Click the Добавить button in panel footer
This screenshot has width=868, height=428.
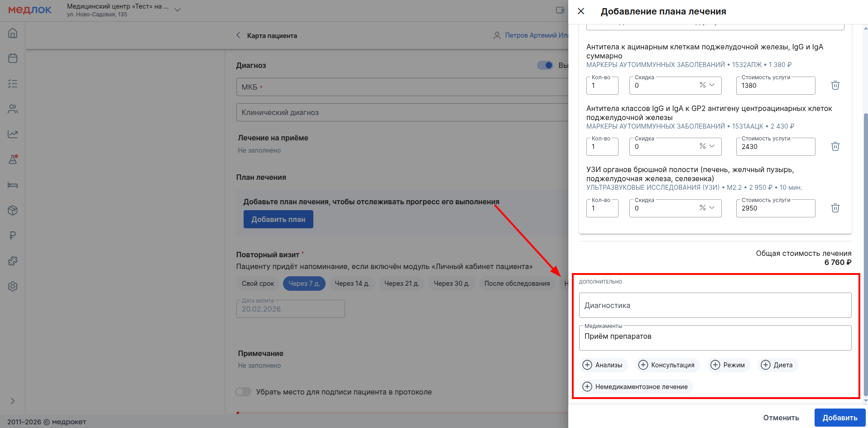tap(839, 418)
